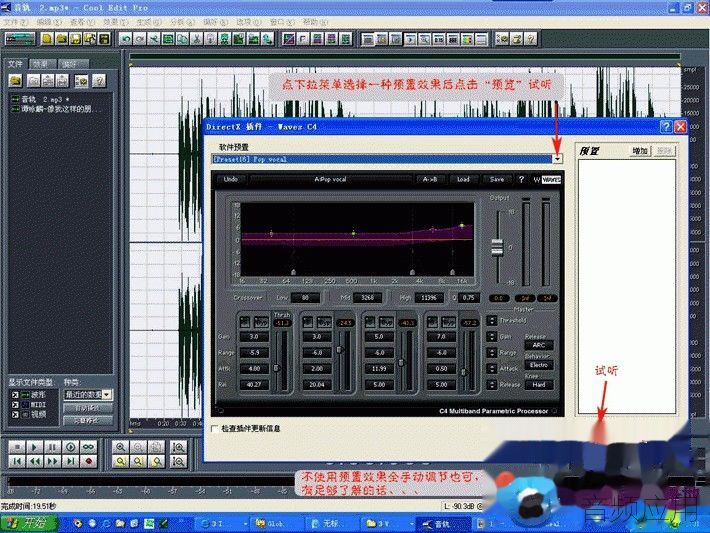The width and height of the screenshot is (710, 533).
Task: Toggle the third band's bypass button
Action: pyautogui.click(x=386, y=322)
